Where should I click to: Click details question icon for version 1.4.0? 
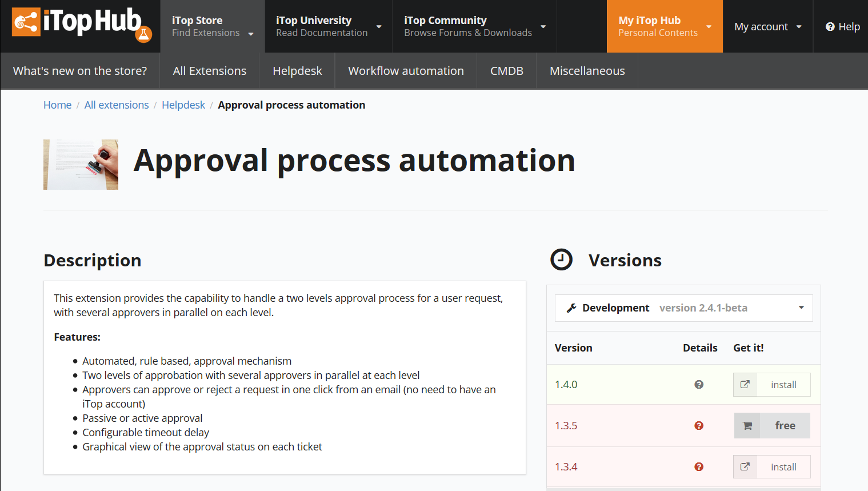698,385
